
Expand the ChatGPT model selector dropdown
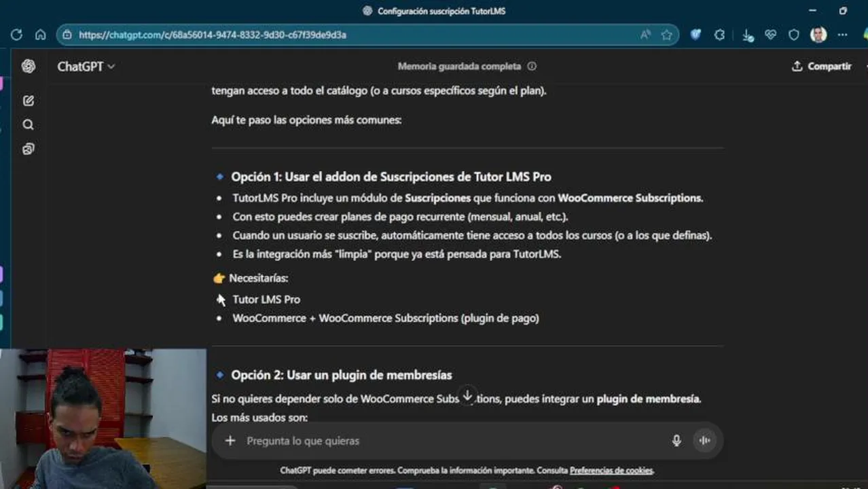(x=86, y=67)
